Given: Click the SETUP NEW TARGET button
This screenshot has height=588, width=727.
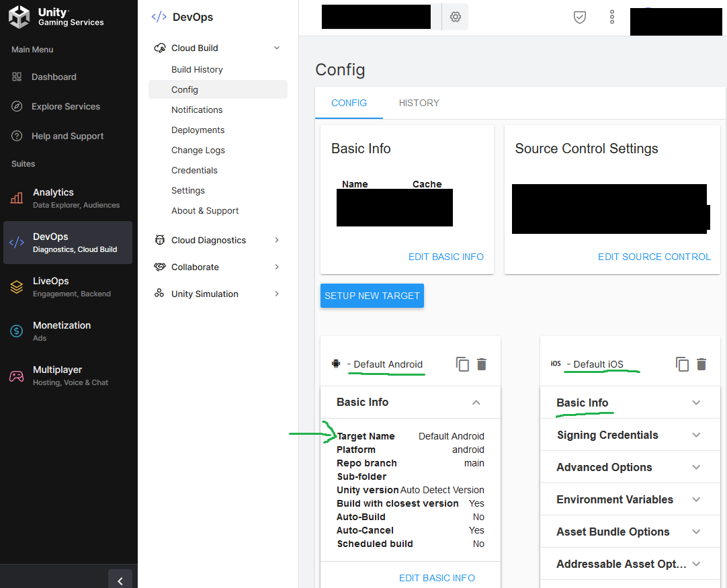Looking at the screenshot, I should coord(372,296).
